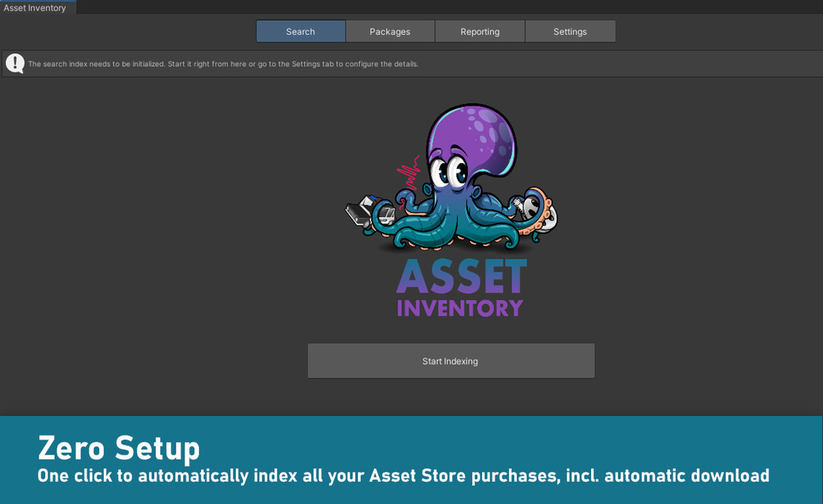Open the Reporting tab
This screenshot has height=504, width=823.
[x=480, y=32]
